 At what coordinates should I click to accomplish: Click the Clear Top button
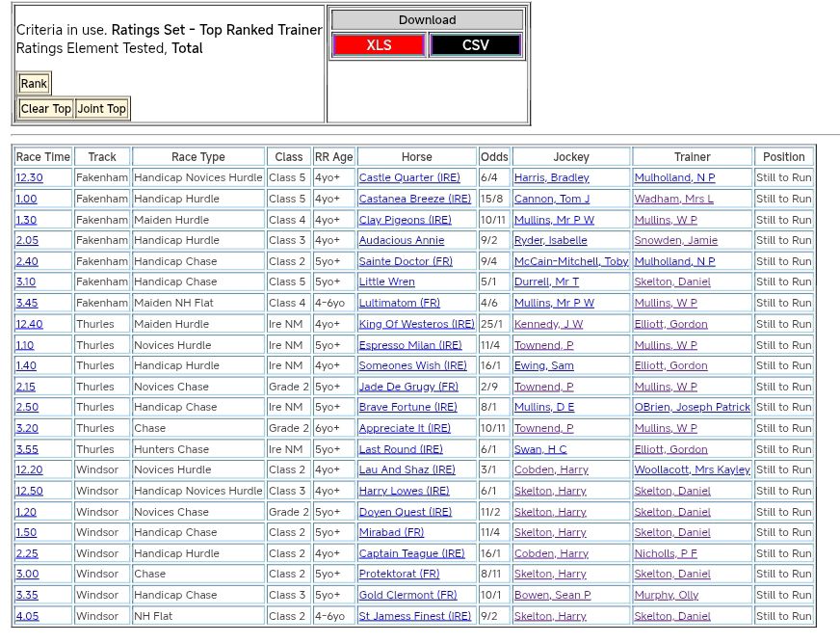pos(46,109)
